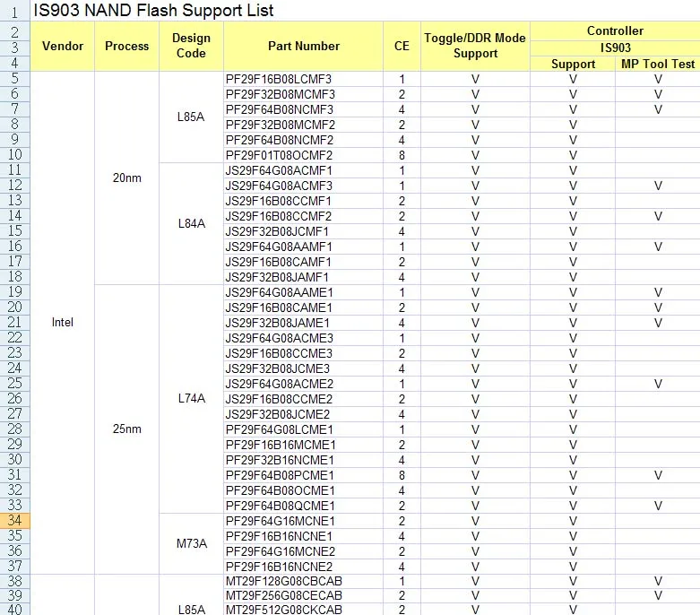Viewport: 700px width, 615px height.
Task: Select cell PF29F64G16MCNE2
Action: (303, 551)
